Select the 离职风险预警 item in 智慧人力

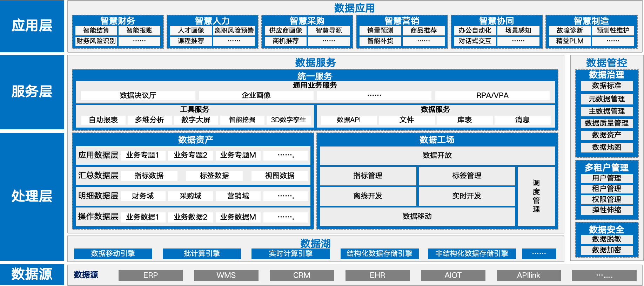[234, 30]
